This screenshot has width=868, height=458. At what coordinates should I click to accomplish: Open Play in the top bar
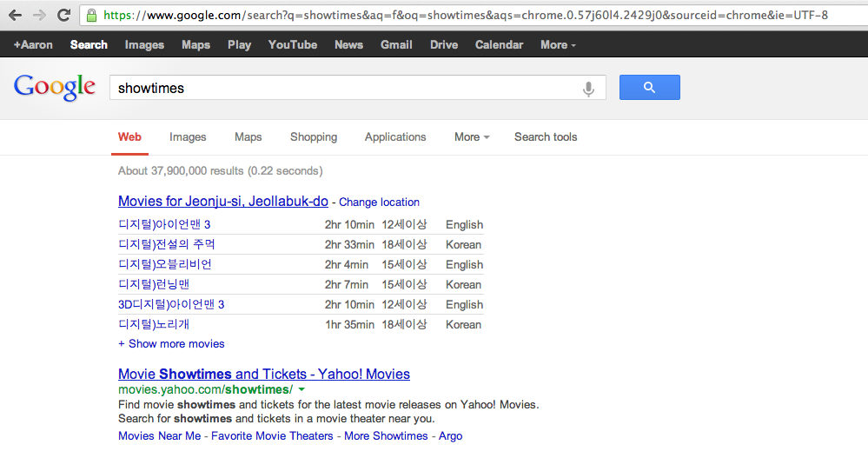click(x=239, y=45)
